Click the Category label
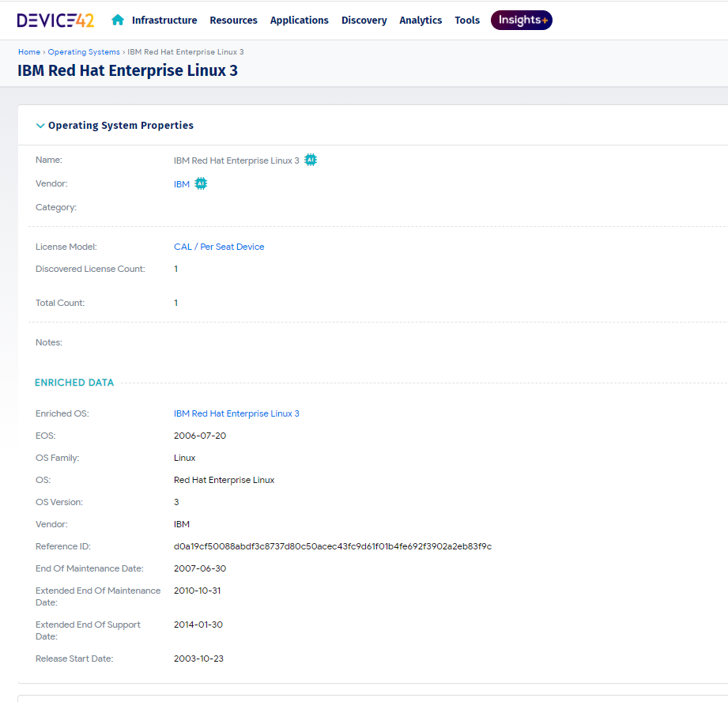The width and height of the screenshot is (728, 702). [x=56, y=208]
